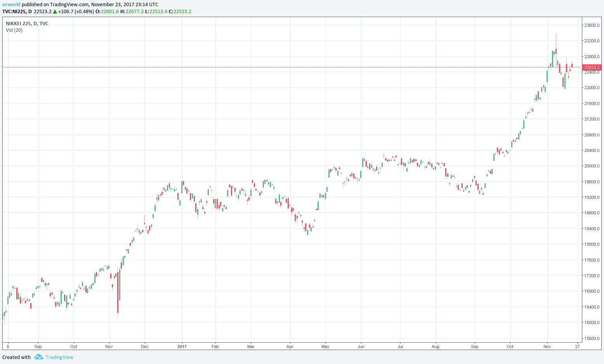This screenshot has width=604, height=364.
Task: Click the 23200.0 price axis label
Action: (x=592, y=41)
